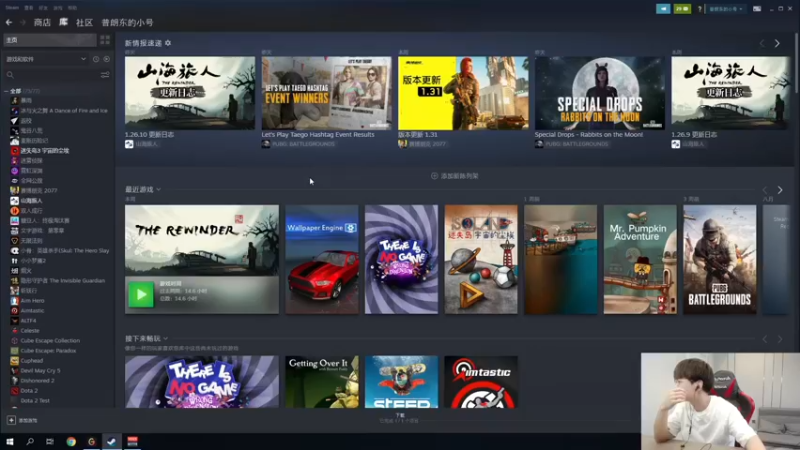Open the 1.26.10 update log news card
Image resolution: width=800 pixels, height=450 pixels.
pyautogui.click(x=190, y=93)
